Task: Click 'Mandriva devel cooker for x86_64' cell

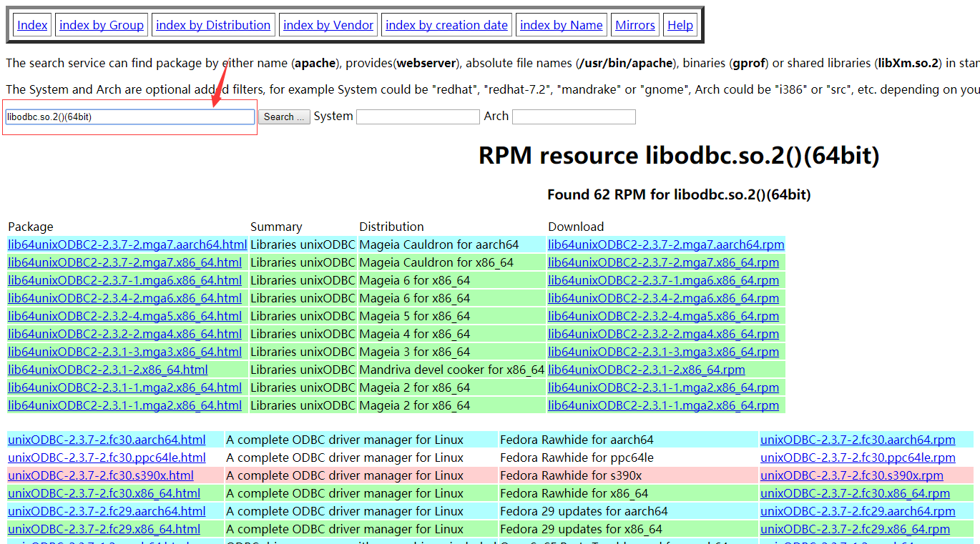Action: [451, 370]
